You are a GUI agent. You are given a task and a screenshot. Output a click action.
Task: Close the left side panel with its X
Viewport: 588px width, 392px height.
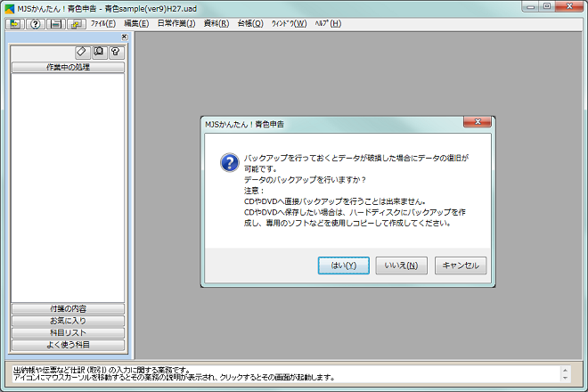[125, 37]
